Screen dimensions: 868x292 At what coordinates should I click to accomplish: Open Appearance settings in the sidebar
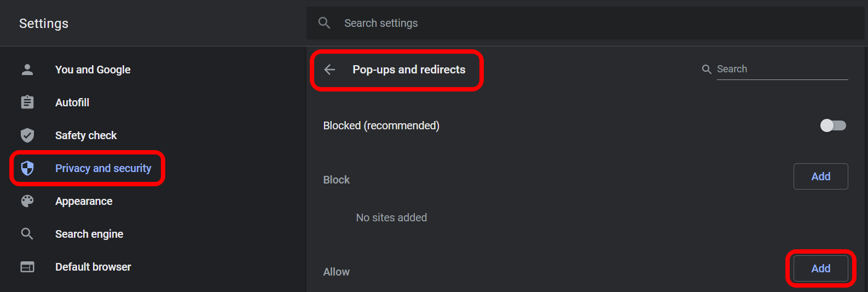84,201
